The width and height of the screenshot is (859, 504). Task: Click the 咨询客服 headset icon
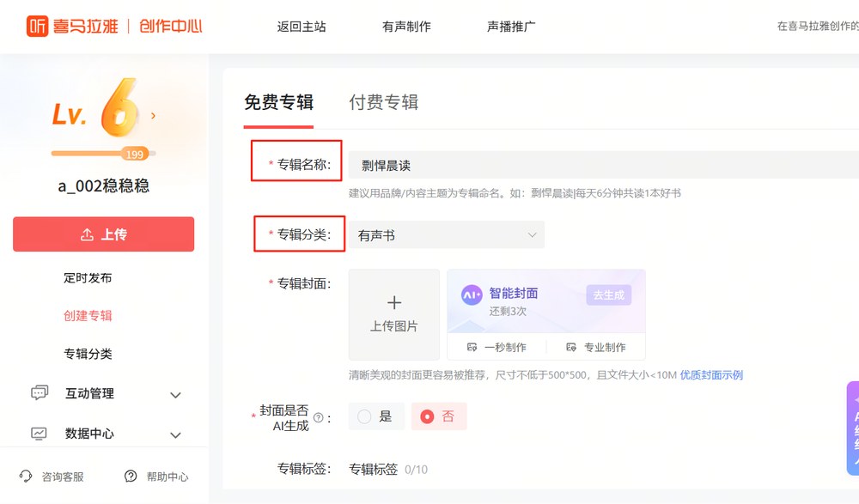[26, 476]
